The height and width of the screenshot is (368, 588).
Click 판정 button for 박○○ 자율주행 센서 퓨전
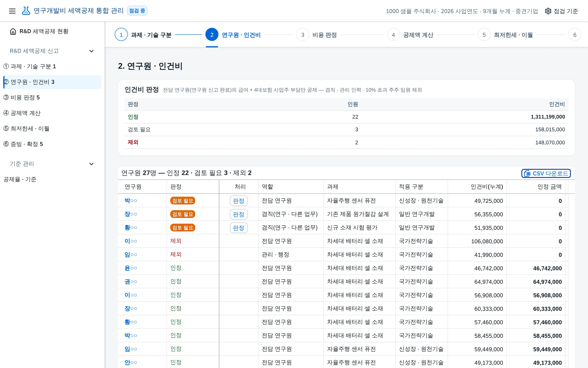[239, 201]
